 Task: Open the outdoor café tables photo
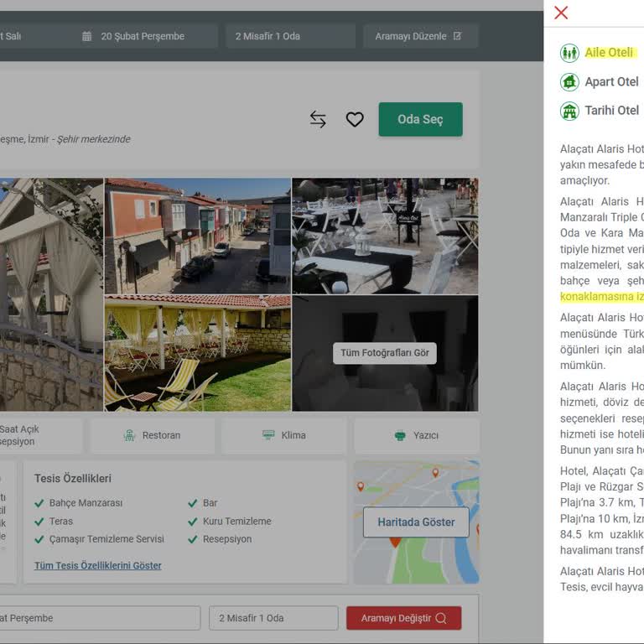click(385, 236)
